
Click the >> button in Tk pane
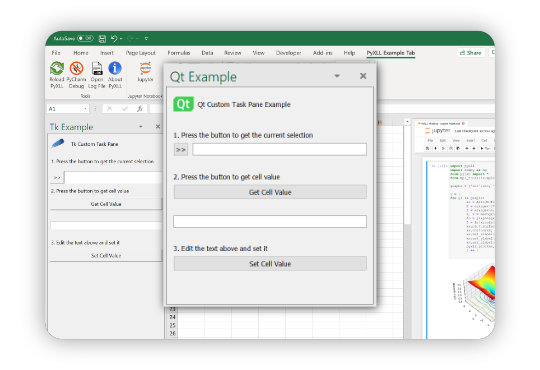57,177
